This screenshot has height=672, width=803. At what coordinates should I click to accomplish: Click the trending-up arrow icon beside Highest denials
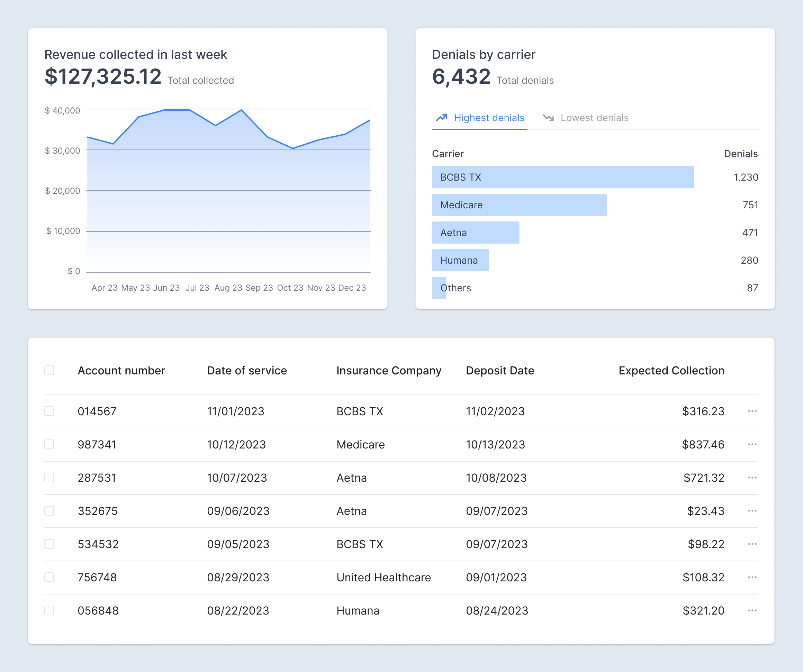click(x=442, y=118)
